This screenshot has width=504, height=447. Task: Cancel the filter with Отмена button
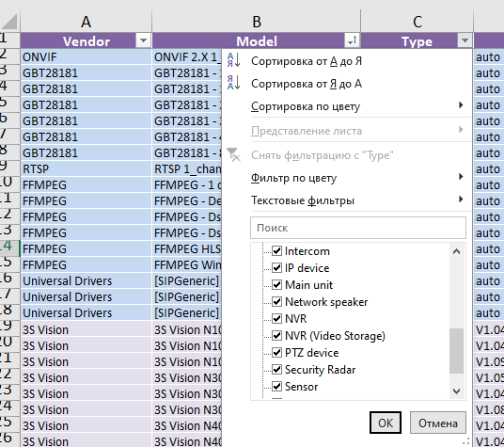(438, 423)
